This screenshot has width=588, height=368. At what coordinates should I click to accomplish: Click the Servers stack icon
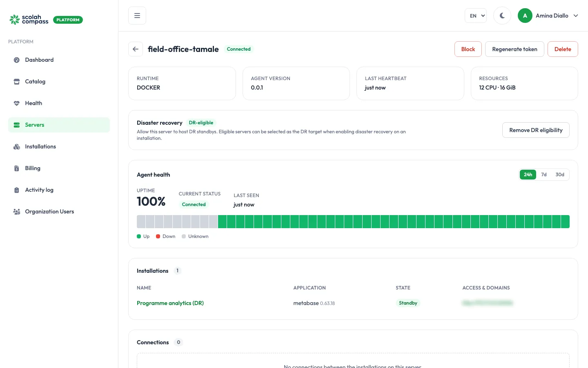pos(17,125)
